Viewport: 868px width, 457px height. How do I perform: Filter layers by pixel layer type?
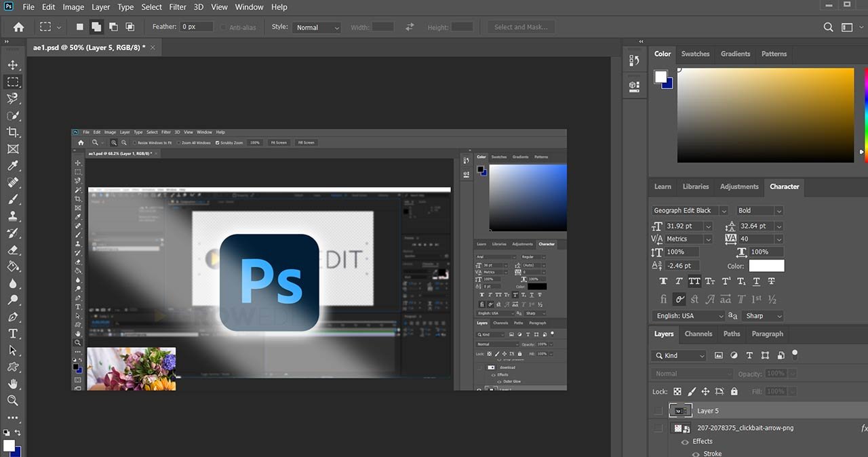tap(719, 355)
